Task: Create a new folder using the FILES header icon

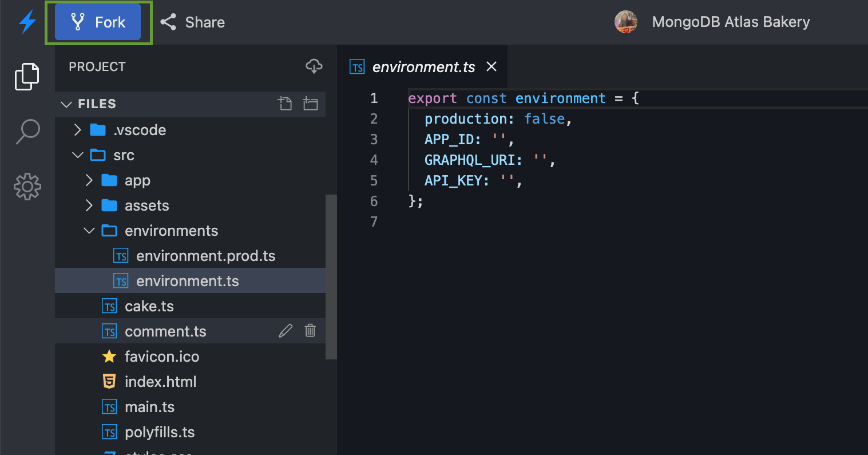Action: 310,104
